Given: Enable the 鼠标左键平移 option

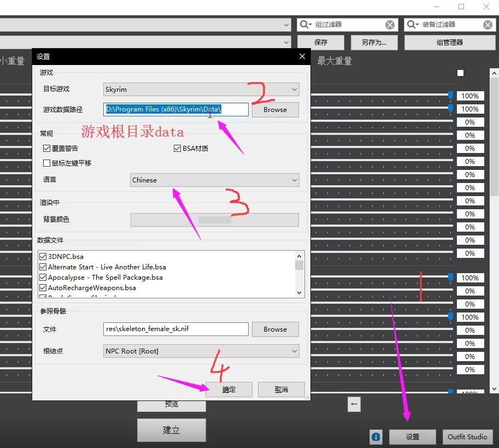Looking at the screenshot, I should (x=47, y=163).
